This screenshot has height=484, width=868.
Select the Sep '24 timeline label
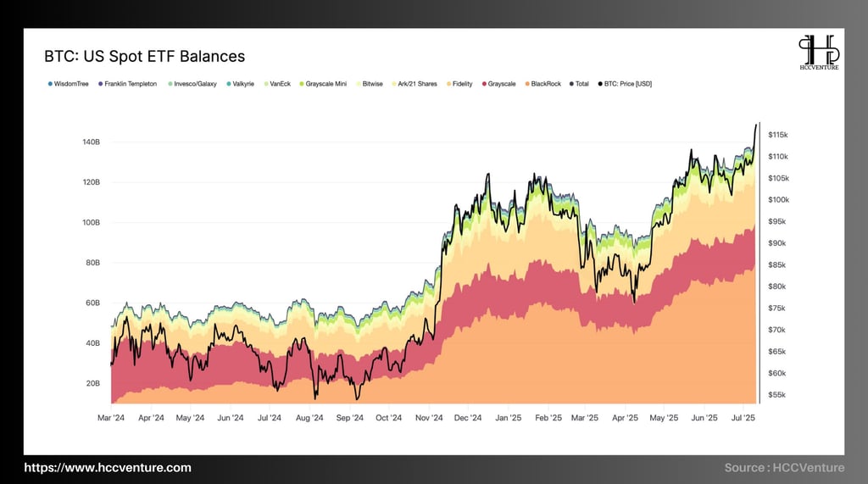350,418
